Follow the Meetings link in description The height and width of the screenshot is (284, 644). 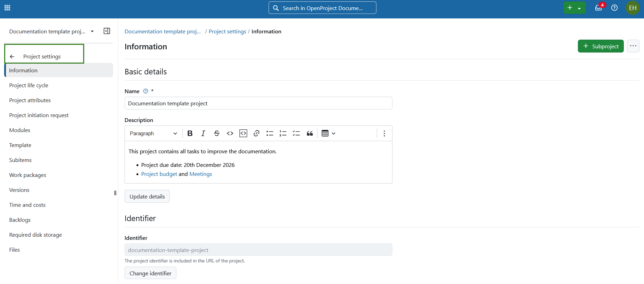(x=200, y=174)
